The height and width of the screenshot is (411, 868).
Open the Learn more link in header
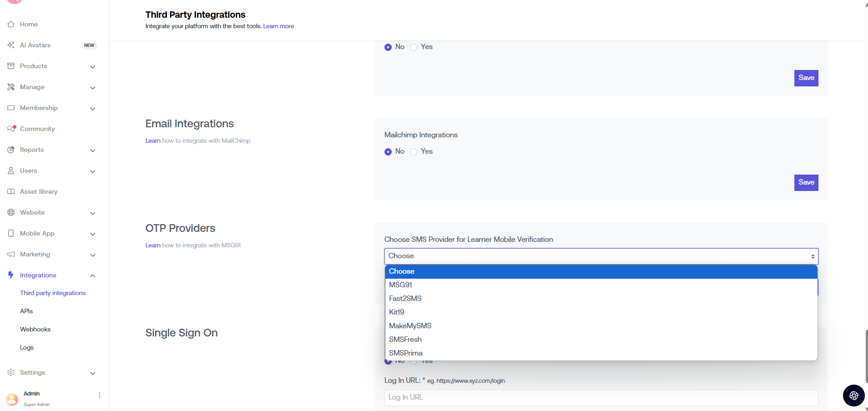pos(278,26)
